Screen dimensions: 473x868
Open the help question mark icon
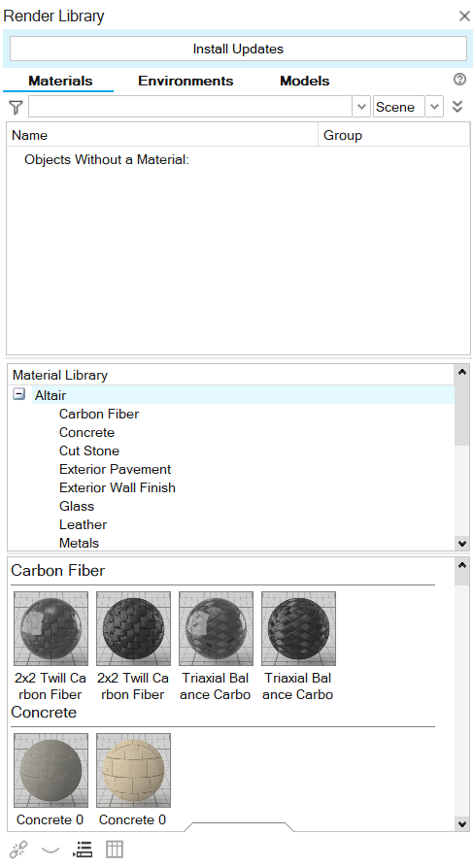pyautogui.click(x=459, y=80)
